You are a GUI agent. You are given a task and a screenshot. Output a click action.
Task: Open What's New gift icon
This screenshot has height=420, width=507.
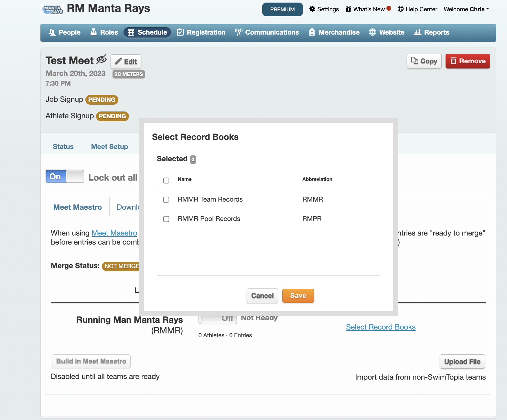348,9
